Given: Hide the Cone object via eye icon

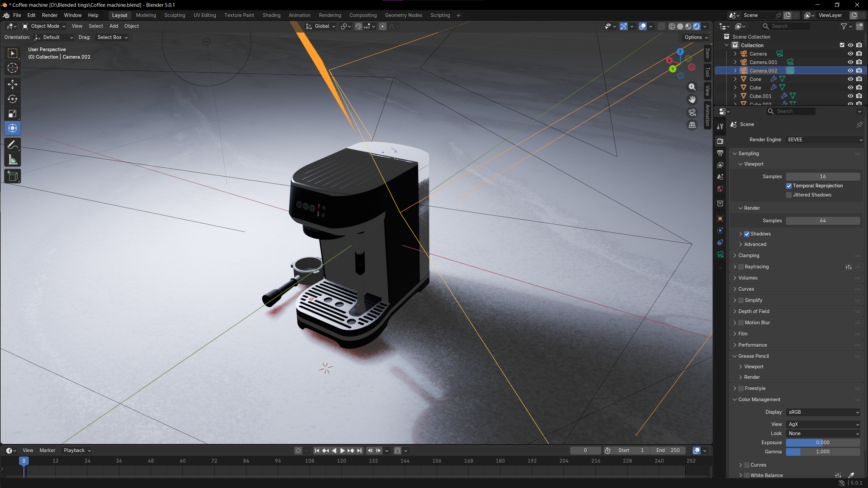Looking at the screenshot, I should (850, 79).
